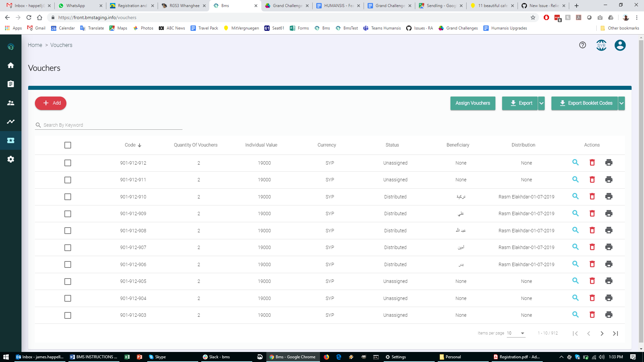Go to the next results page
The height and width of the screenshot is (362, 644).
coord(602,334)
